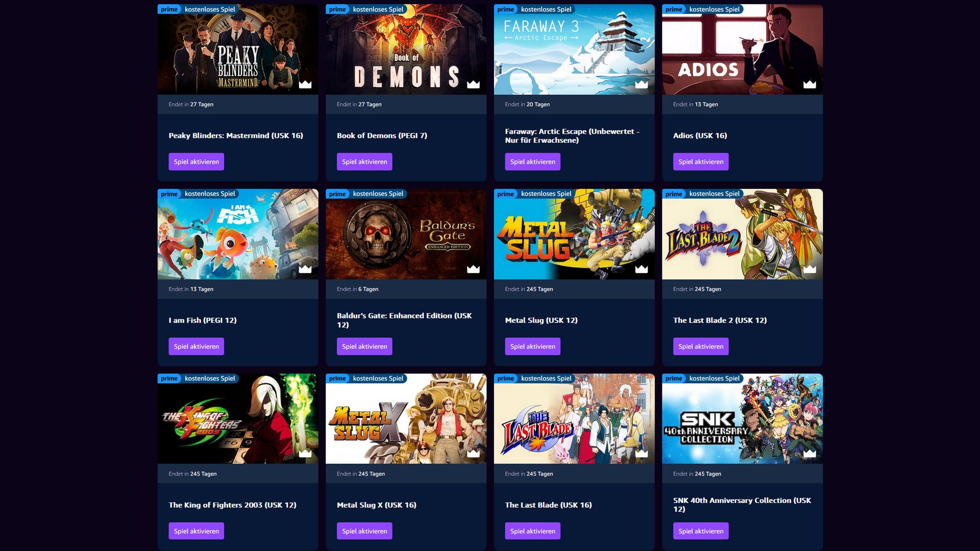
Task: Click crown icon on Adios artwork
Action: pyautogui.click(x=810, y=84)
